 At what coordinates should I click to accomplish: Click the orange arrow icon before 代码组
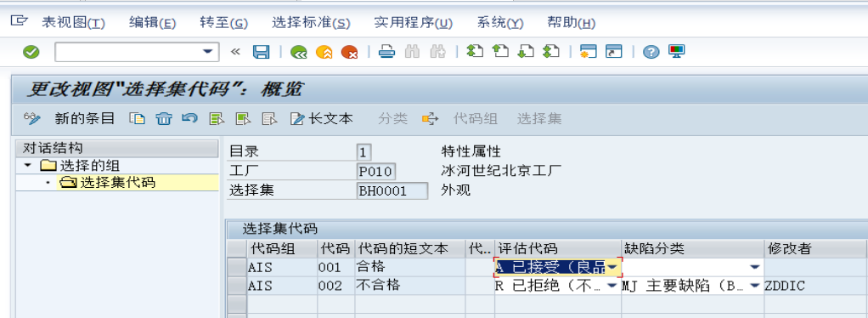pyautogui.click(x=430, y=118)
